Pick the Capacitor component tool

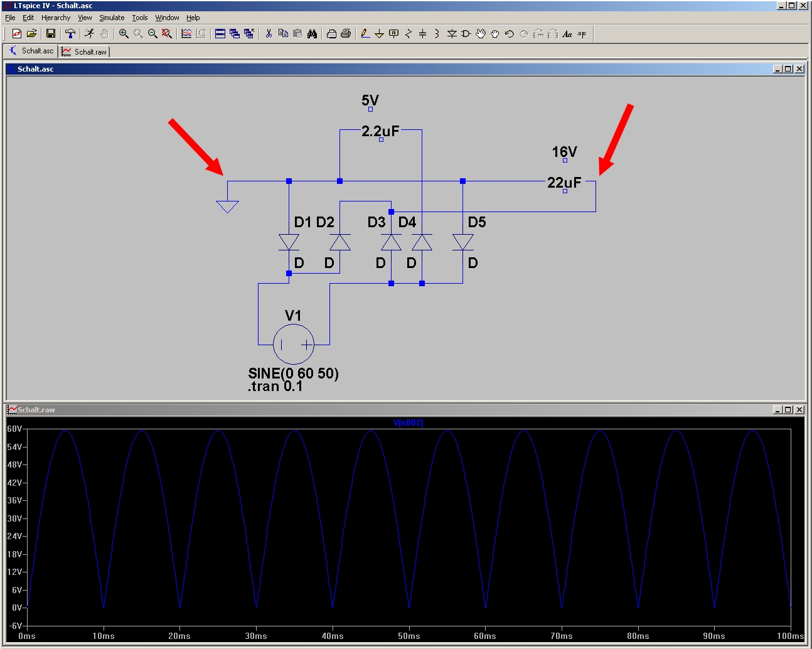422,34
